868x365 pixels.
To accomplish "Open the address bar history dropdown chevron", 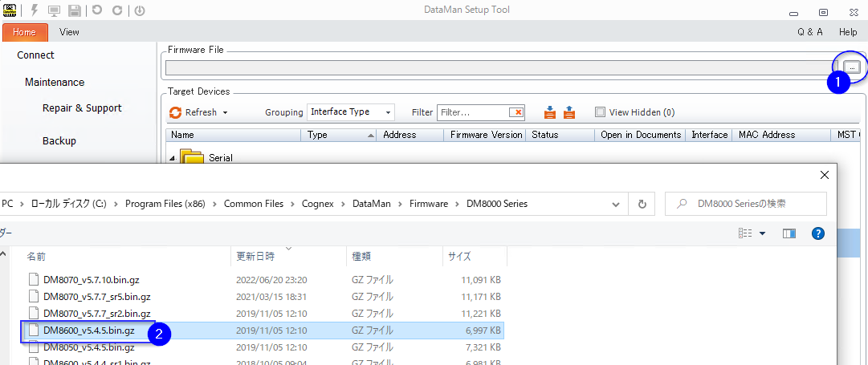I will point(616,204).
